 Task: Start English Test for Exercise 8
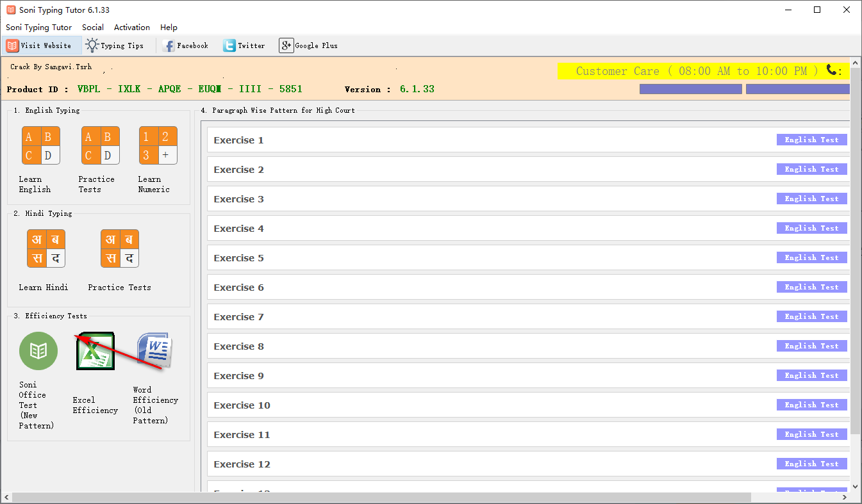(811, 346)
